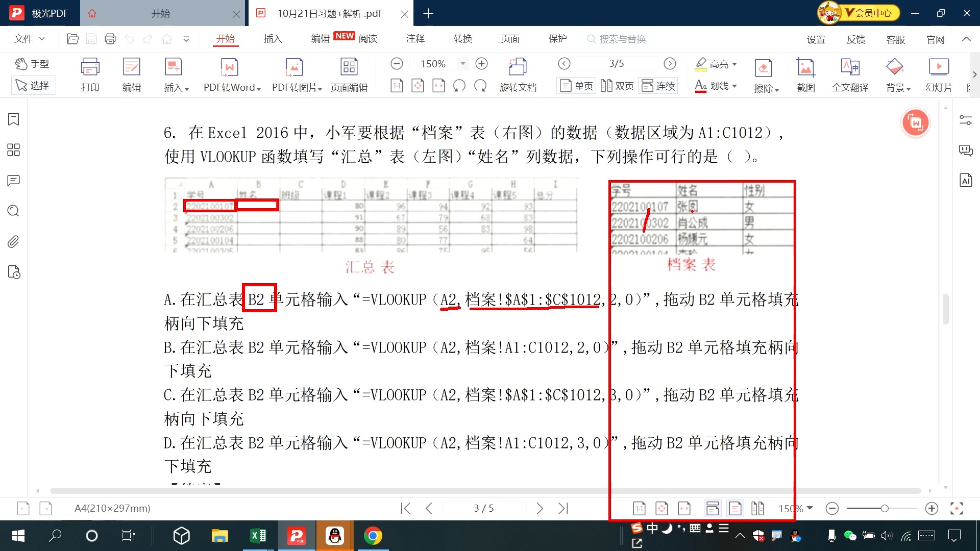Open the attachments paperclip panel
980x551 pixels.
[x=14, y=242]
